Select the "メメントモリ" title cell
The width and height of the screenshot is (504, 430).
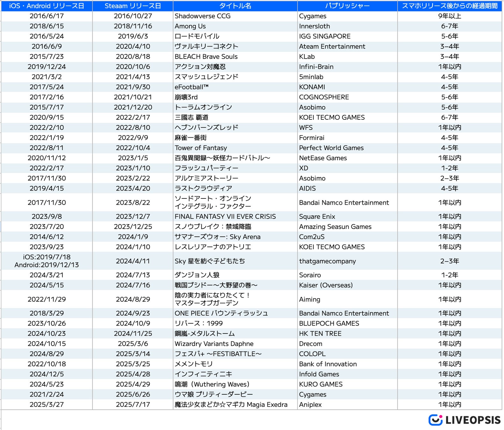pyautogui.click(x=235, y=364)
